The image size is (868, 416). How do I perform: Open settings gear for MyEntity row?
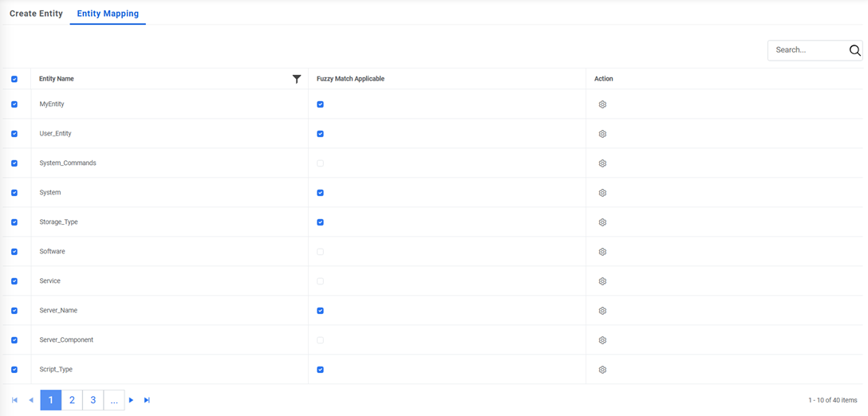pyautogui.click(x=602, y=104)
